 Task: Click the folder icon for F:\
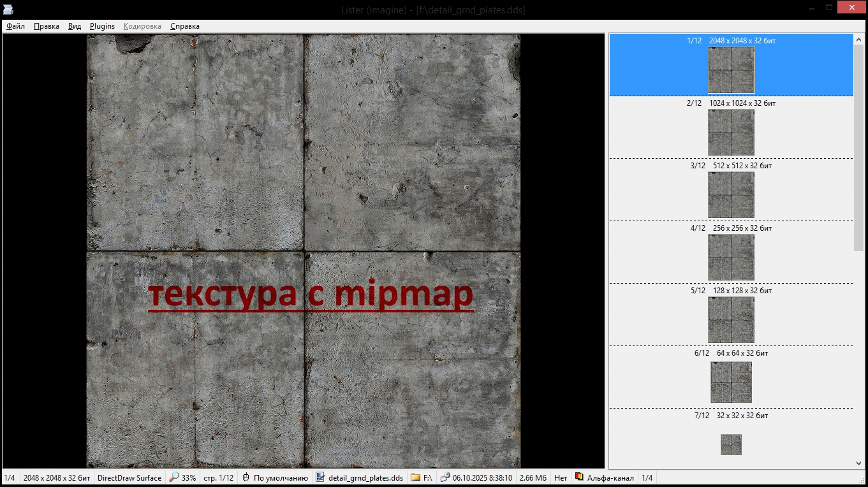click(415, 477)
